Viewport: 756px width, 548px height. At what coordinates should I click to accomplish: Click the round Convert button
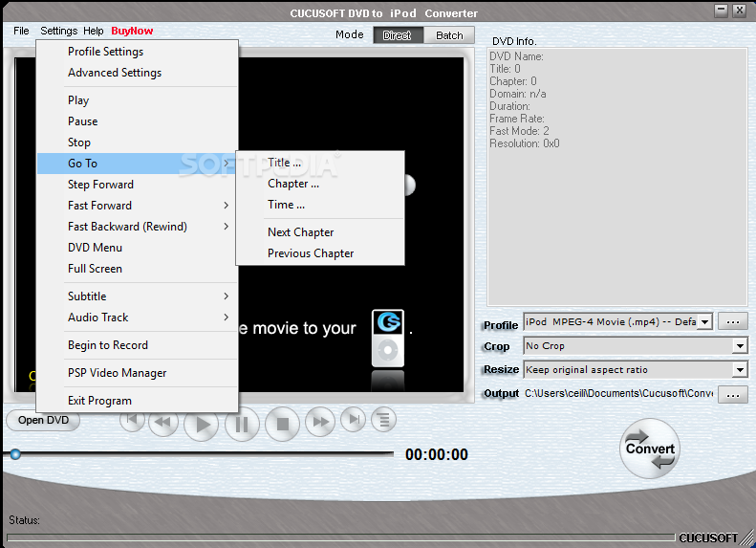click(650, 449)
